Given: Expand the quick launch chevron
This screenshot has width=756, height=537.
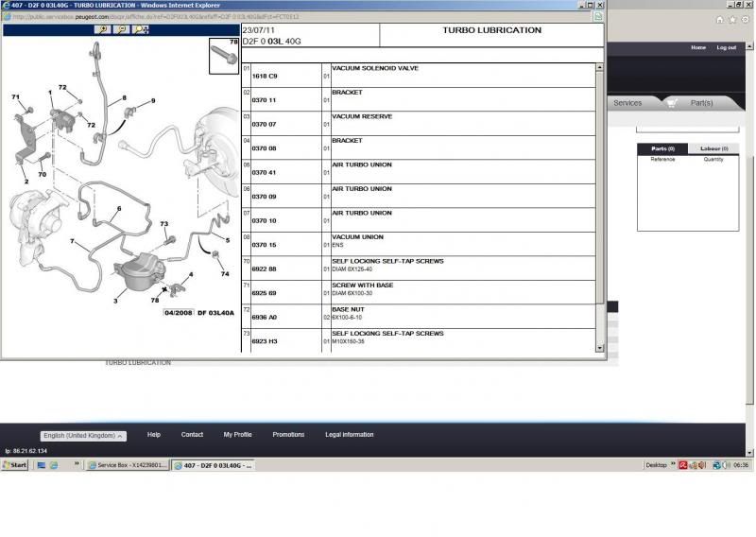Looking at the screenshot, I should (77, 463).
